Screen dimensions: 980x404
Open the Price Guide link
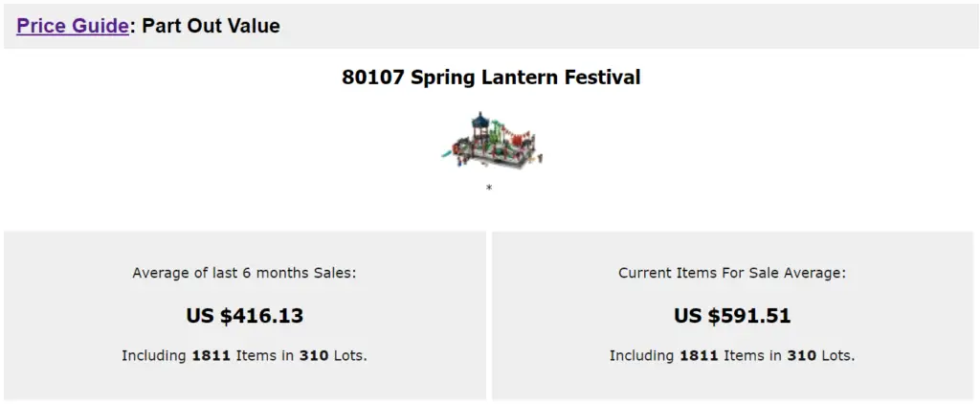pyautogui.click(x=73, y=26)
